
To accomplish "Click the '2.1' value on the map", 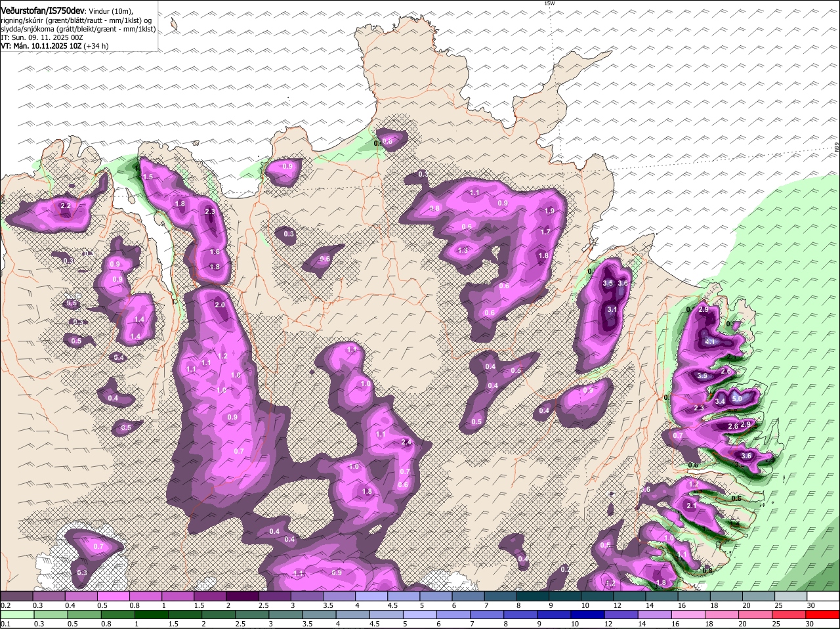I will click(691, 506).
